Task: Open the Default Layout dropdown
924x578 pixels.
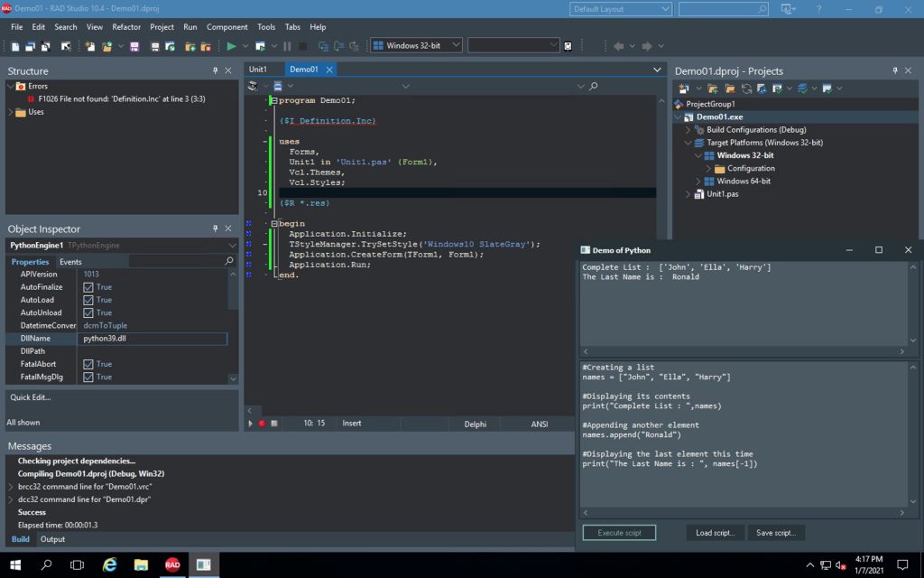Action: (620, 9)
